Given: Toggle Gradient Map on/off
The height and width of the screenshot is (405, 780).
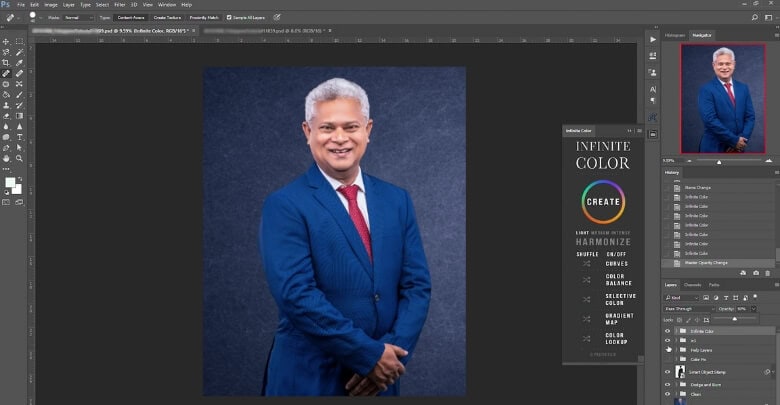Looking at the screenshot, I should 619,319.
